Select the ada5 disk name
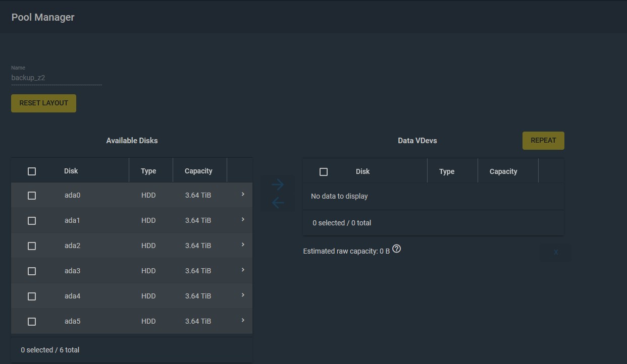The image size is (627, 364). [x=72, y=321]
